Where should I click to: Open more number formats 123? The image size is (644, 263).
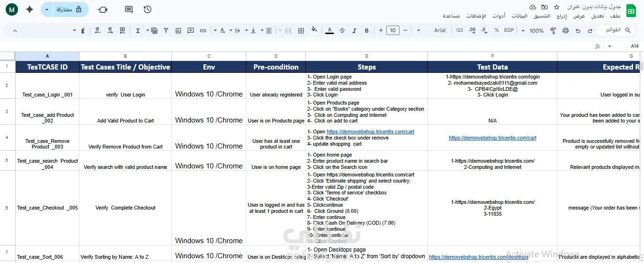460,30
